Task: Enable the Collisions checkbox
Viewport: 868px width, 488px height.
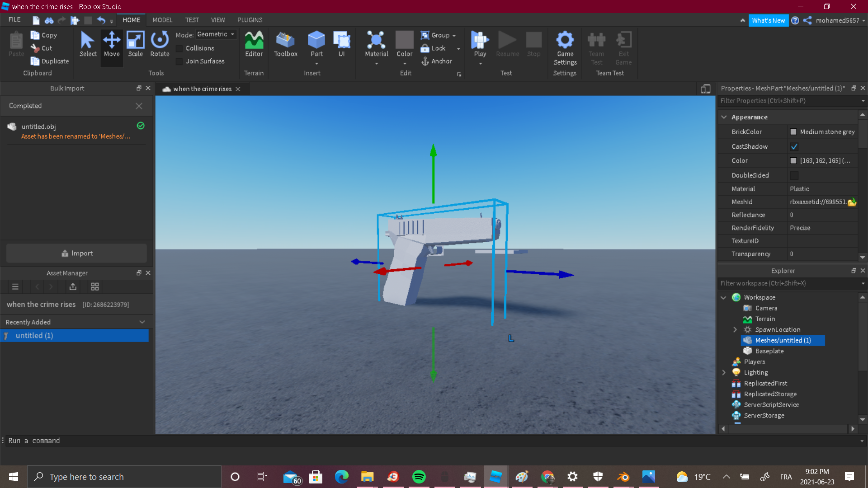Action: click(x=179, y=48)
